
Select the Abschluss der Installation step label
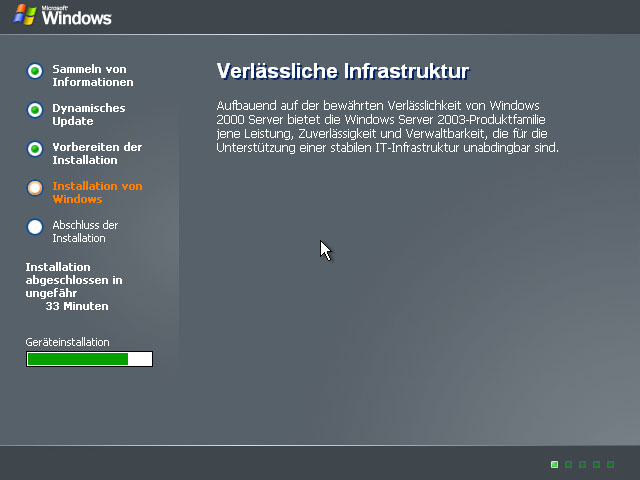[x=85, y=232]
